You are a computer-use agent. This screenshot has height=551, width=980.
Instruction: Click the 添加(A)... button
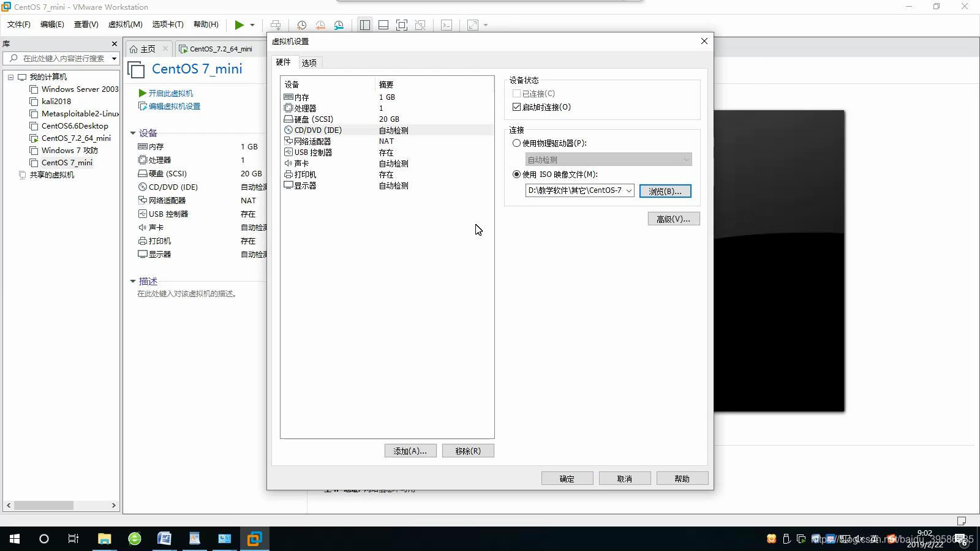coord(410,451)
